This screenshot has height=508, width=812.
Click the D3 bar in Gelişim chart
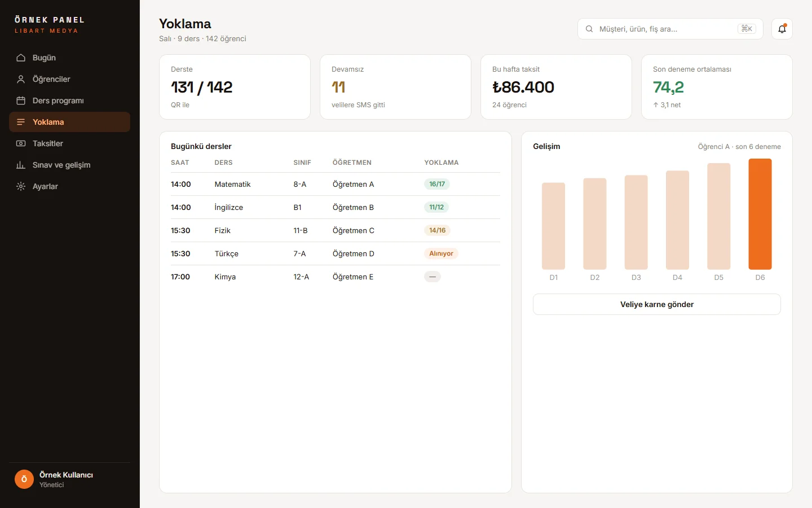pyautogui.click(x=636, y=222)
